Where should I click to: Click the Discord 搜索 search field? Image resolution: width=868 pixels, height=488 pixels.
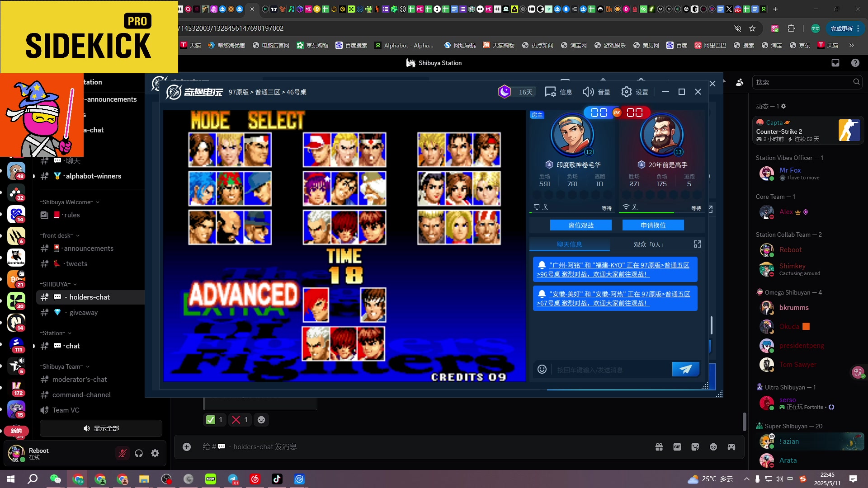[807, 82]
